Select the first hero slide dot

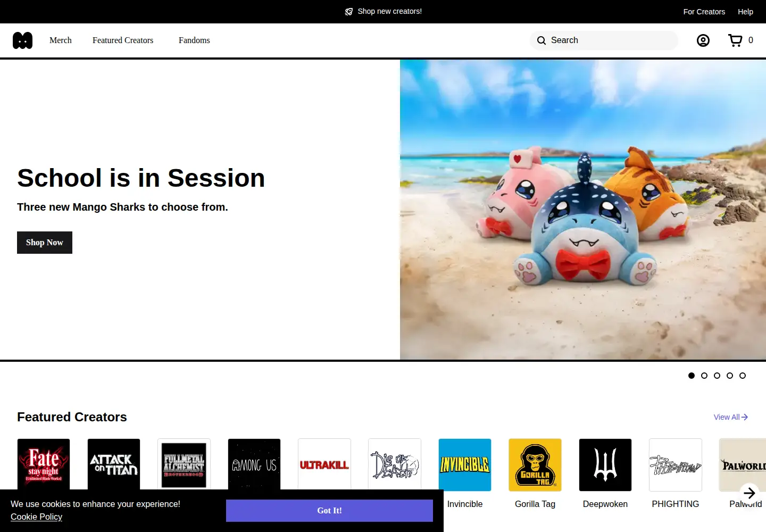692,376
